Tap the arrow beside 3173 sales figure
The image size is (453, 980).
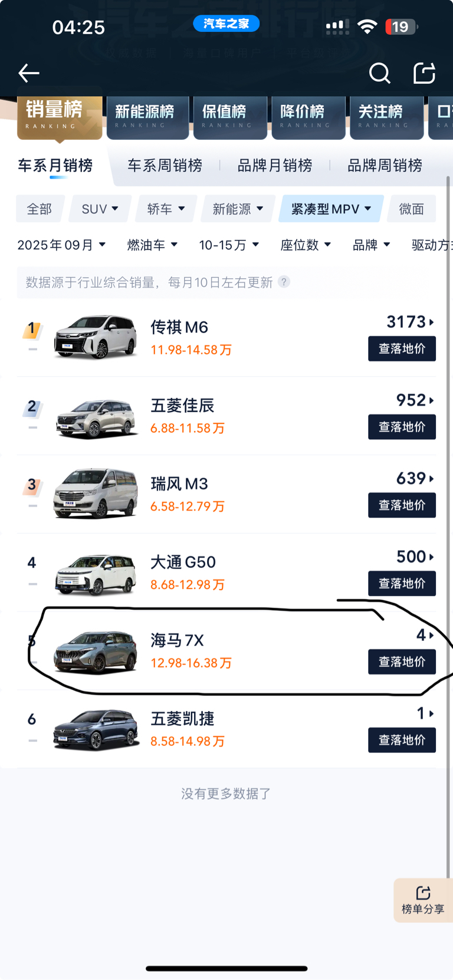432,322
